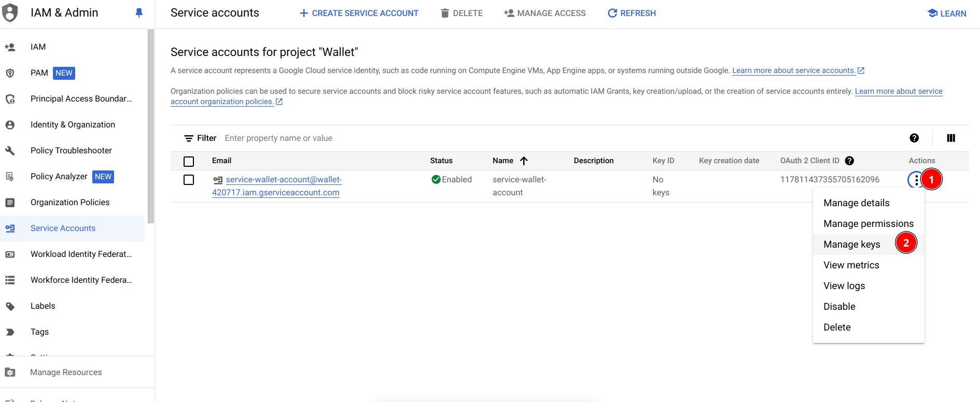Sort by Status column header
The height and width of the screenshot is (402, 980).
[x=441, y=161]
